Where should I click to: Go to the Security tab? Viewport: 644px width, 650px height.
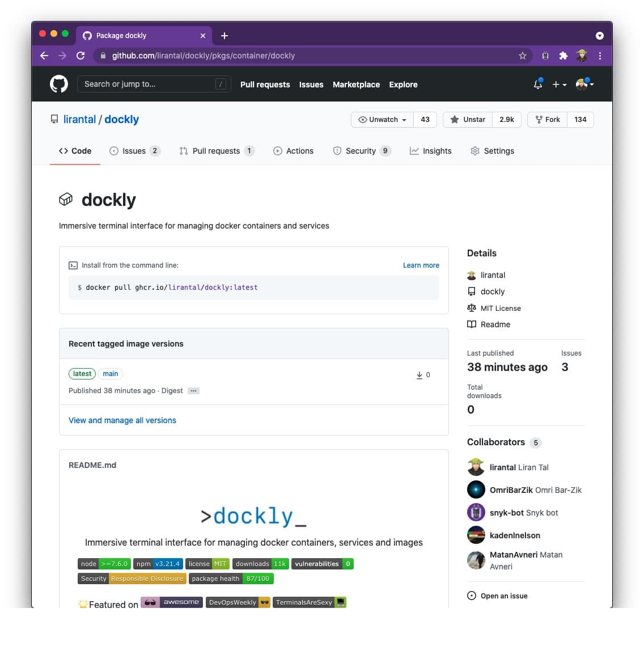[x=361, y=151]
